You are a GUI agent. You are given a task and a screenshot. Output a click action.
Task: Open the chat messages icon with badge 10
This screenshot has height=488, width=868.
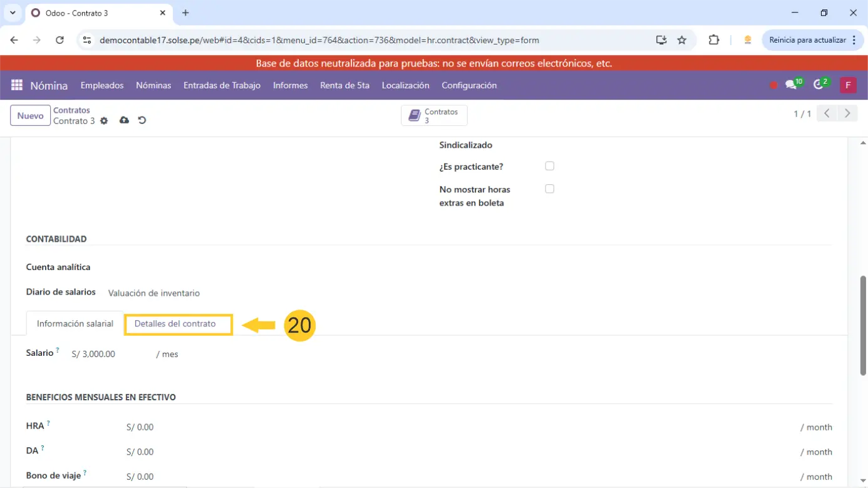click(x=791, y=85)
